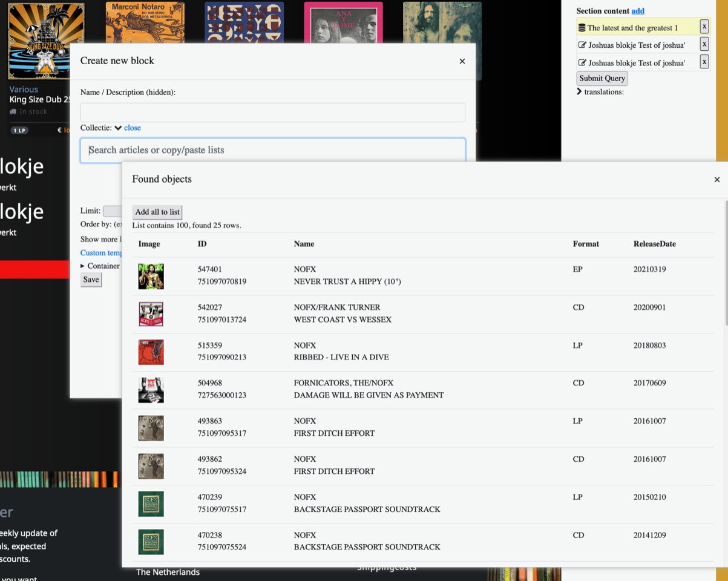Close the Create new block dialog
This screenshot has width=728, height=581.
click(462, 61)
